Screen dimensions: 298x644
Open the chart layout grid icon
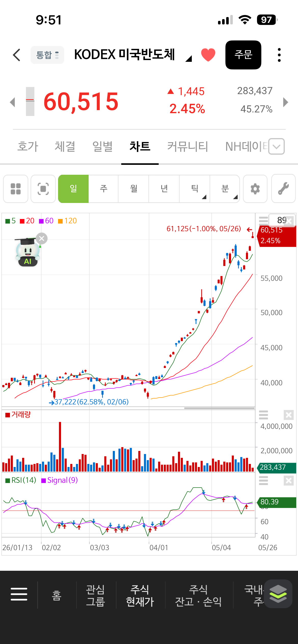pyautogui.click(x=16, y=189)
